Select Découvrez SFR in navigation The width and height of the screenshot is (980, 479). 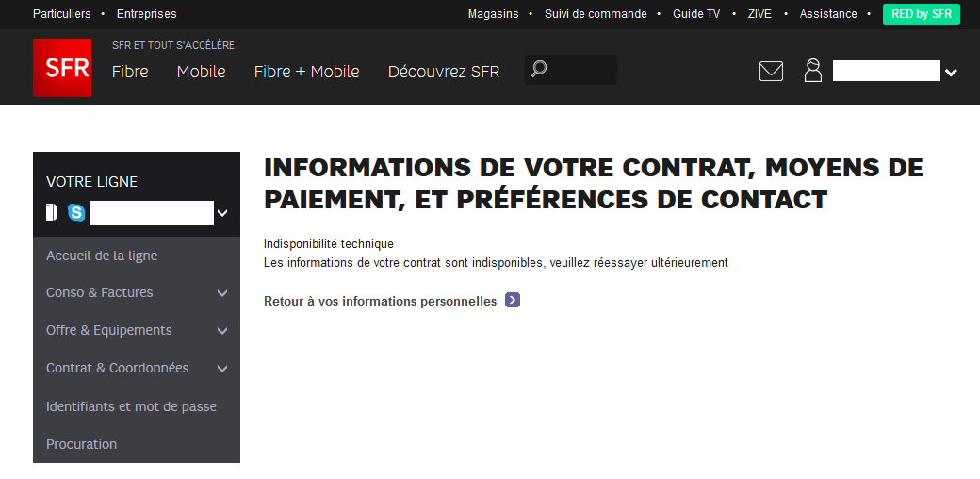pos(444,72)
